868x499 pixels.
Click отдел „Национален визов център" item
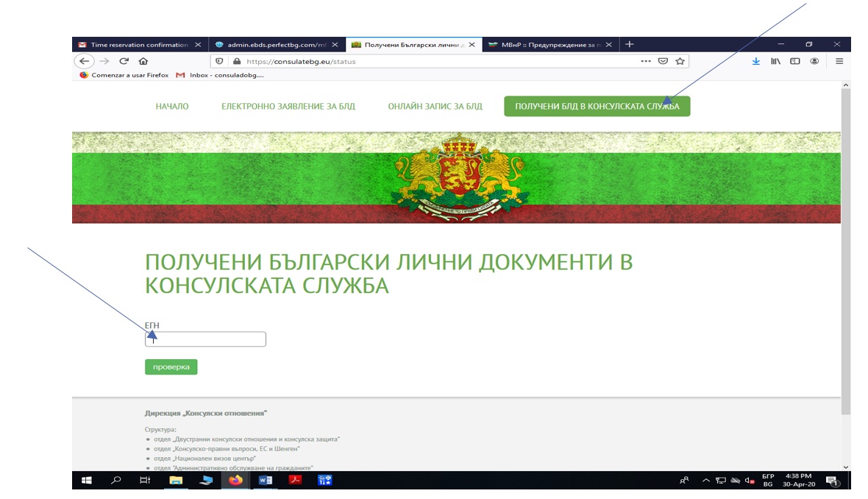[204, 459]
